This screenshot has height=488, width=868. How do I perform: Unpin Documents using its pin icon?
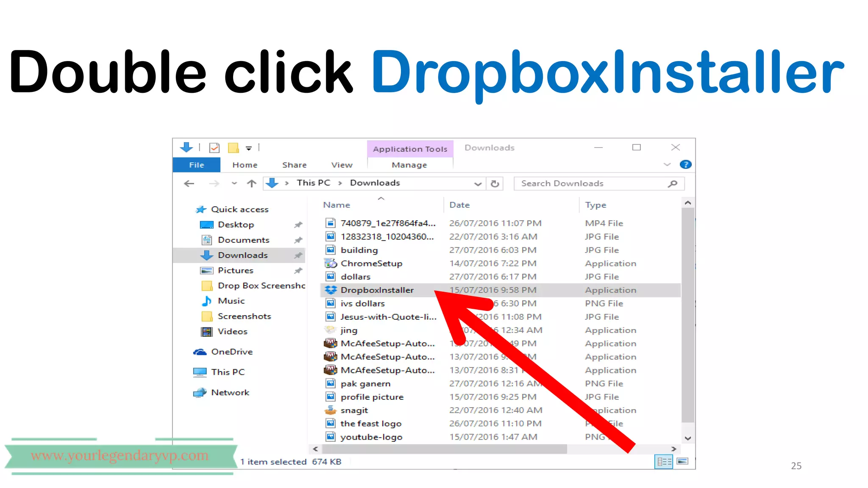[x=298, y=240]
